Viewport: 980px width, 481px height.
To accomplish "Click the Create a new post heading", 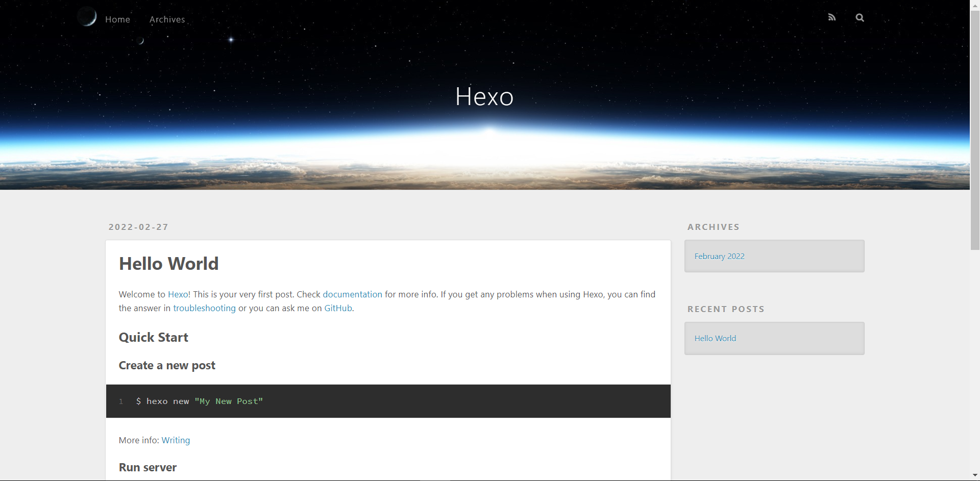I will [167, 365].
